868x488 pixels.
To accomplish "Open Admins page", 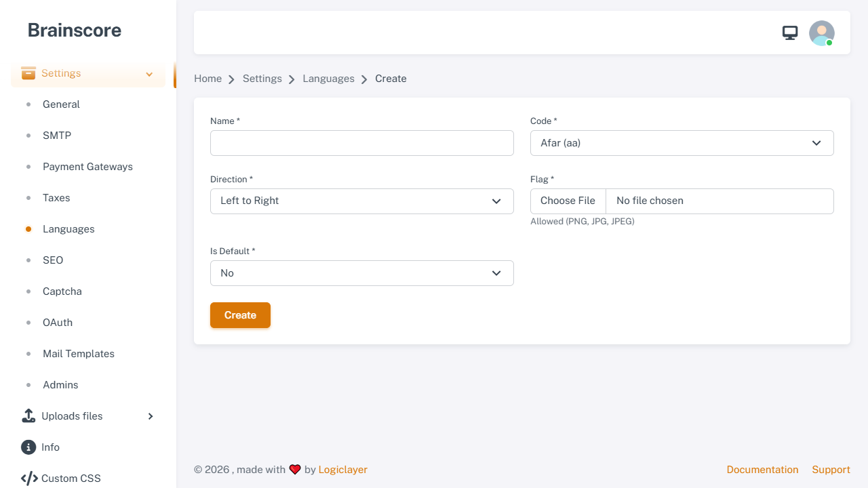I will click(60, 385).
